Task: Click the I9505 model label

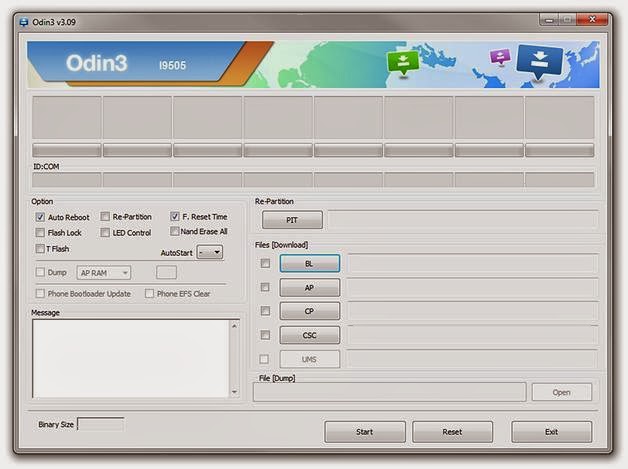Action: [172, 65]
